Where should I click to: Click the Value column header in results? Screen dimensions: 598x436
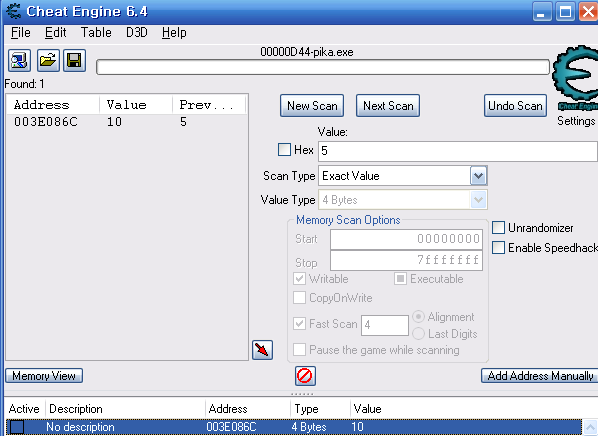point(136,105)
